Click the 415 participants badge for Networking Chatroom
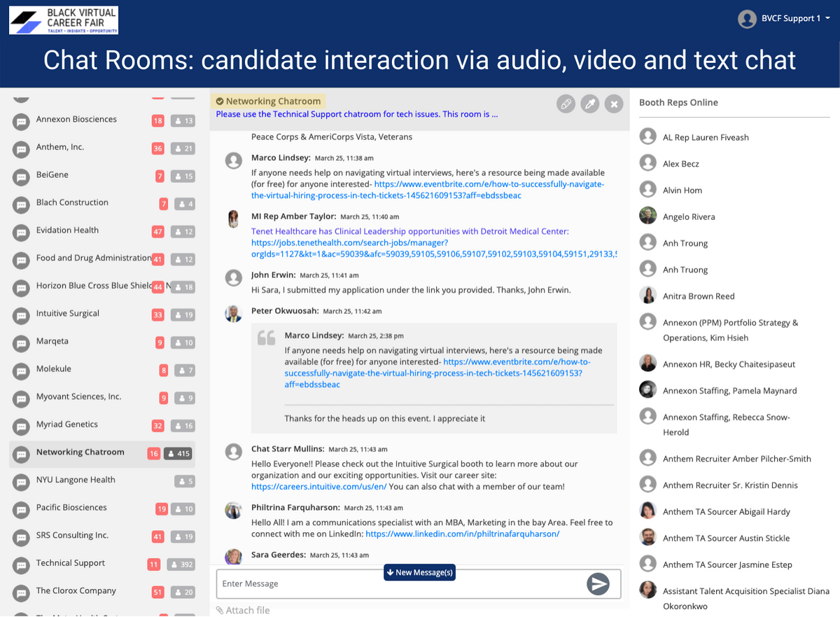This screenshot has height=617, width=840. coord(179,454)
